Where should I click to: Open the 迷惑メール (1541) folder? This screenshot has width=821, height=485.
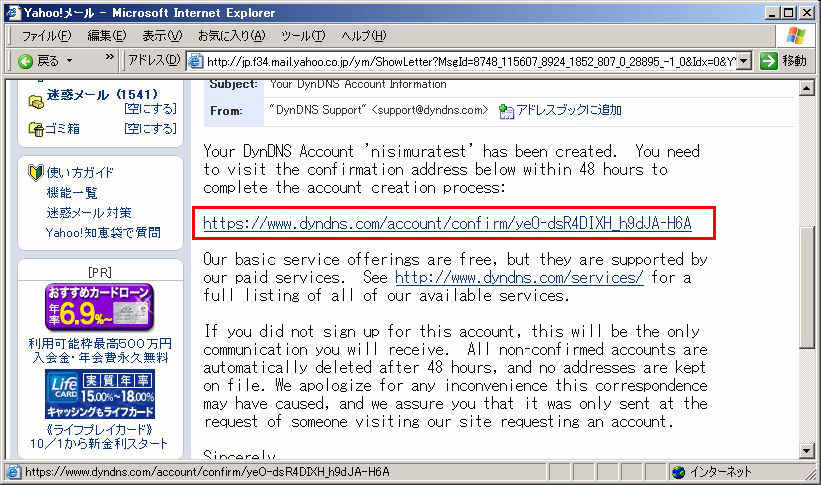(102, 95)
